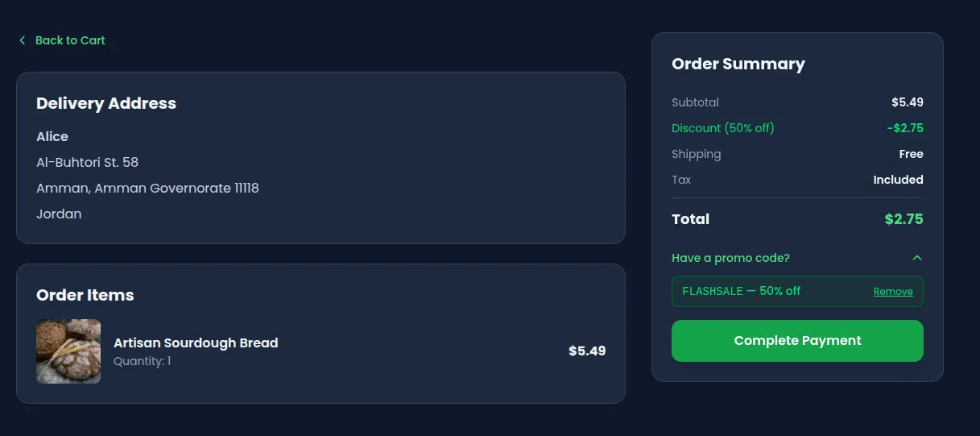The height and width of the screenshot is (436, 980).
Task: Click the Amman, Amman Governorate 11118 line
Action: (x=147, y=189)
